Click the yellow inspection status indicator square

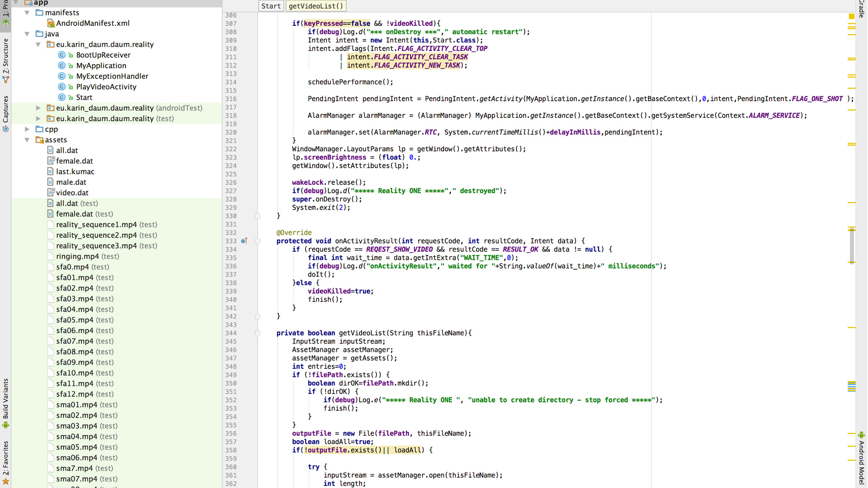pyautogui.click(x=851, y=16)
